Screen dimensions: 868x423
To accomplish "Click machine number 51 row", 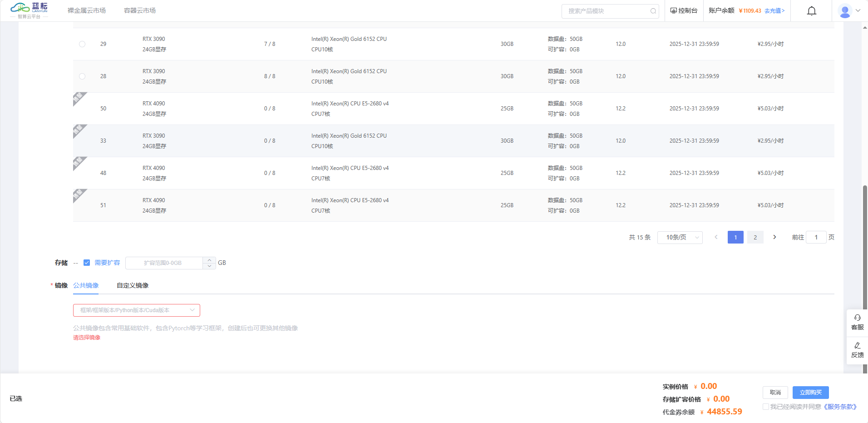I will (x=454, y=205).
